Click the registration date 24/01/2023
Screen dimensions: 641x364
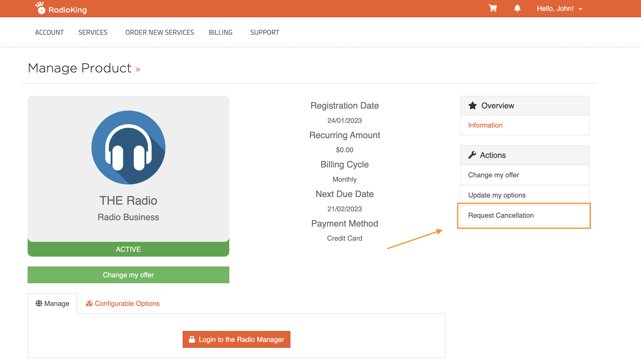pyautogui.click(x=344, y=120)
